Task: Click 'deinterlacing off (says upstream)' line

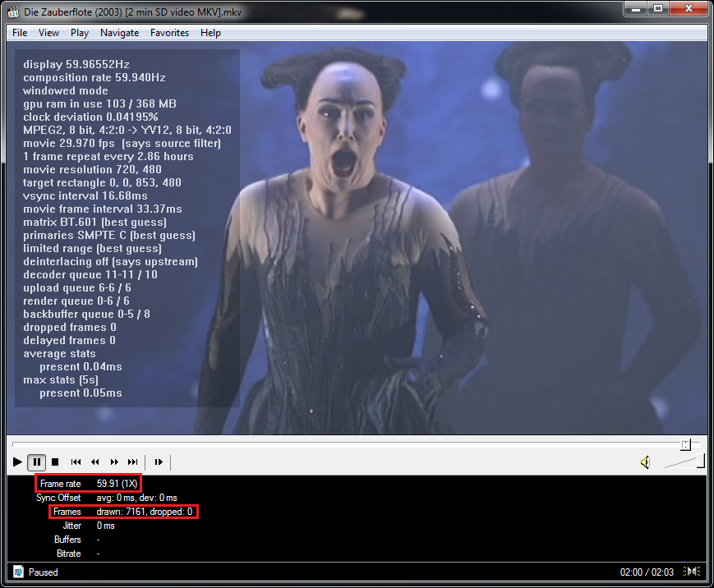Action: tap(111, 262)
